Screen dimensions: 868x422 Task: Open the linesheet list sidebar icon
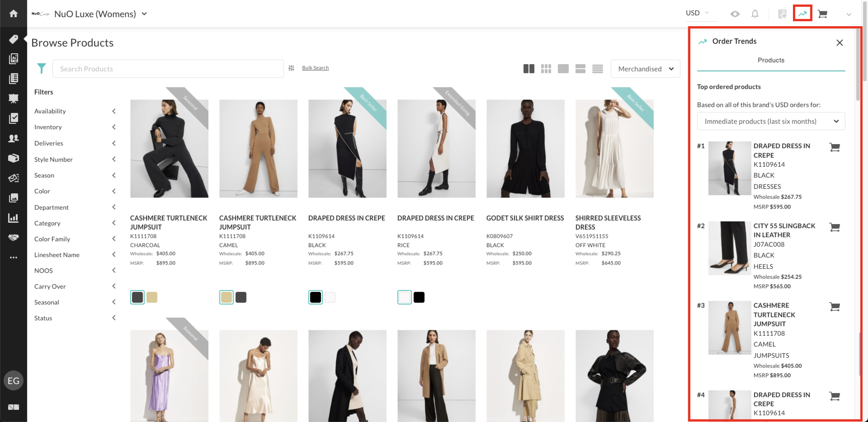click(14, 78)
